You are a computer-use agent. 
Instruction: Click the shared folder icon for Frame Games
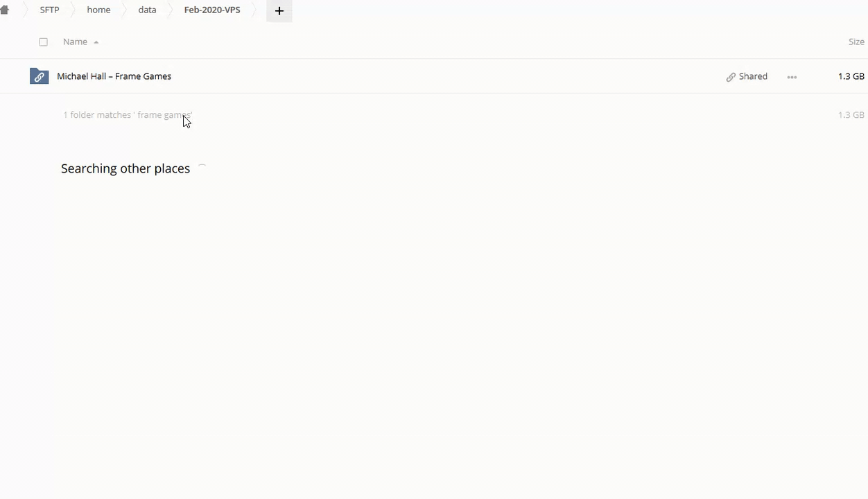point(40,76)
